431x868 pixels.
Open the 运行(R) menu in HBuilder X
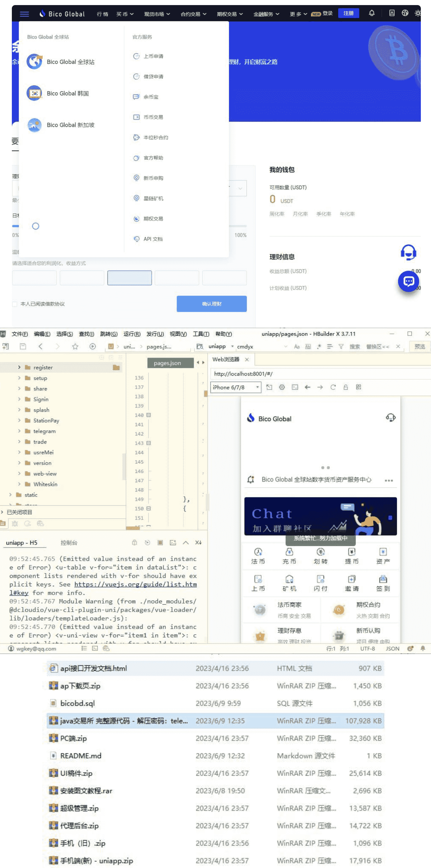[x=132, y=334]
